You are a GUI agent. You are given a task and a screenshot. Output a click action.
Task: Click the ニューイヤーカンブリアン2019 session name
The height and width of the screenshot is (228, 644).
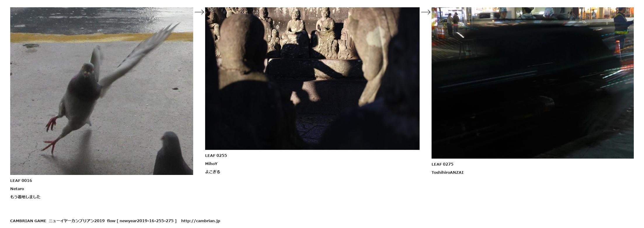[76, 221]
